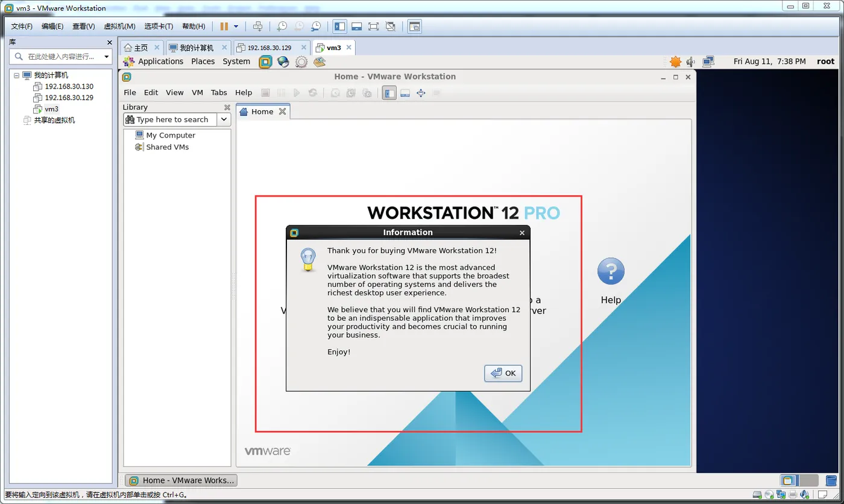Image resolution: width=844 pixels, height=504 pixels.
Task: Open the guest Help menu
Action: pos(244,92)
